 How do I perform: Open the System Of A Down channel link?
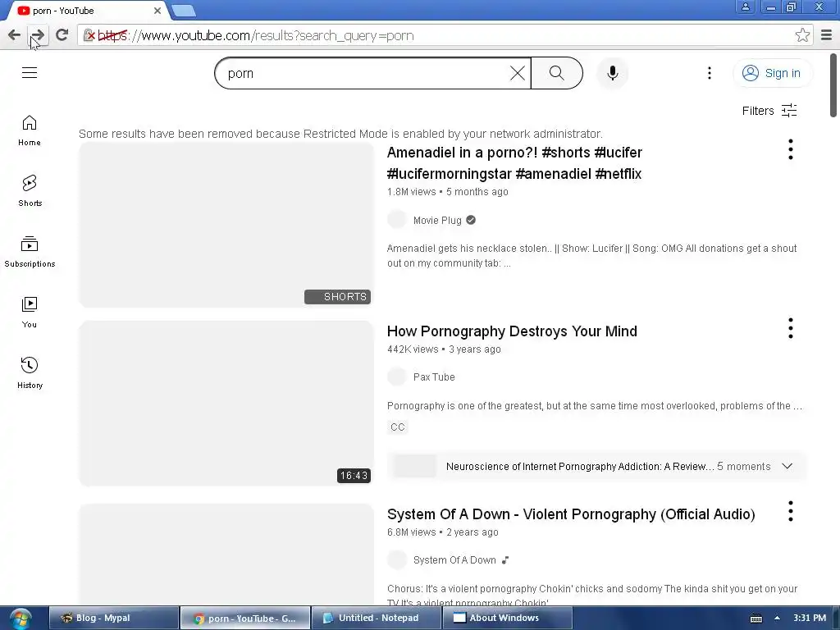click(x=454, y=559)
